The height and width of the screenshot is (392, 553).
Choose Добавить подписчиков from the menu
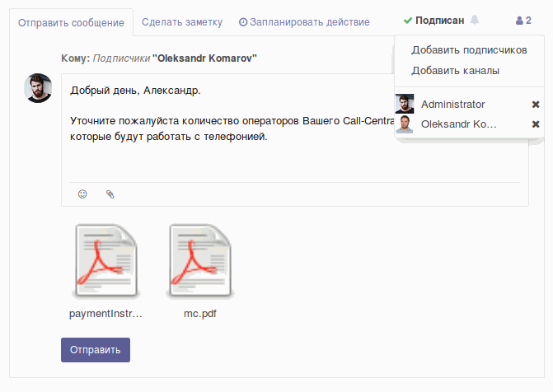(468, 50)
